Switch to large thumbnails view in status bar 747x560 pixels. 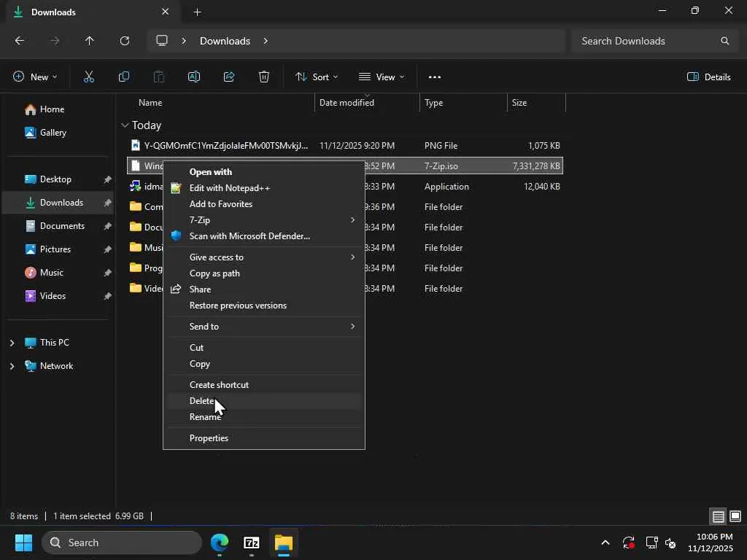coord(735,516)
